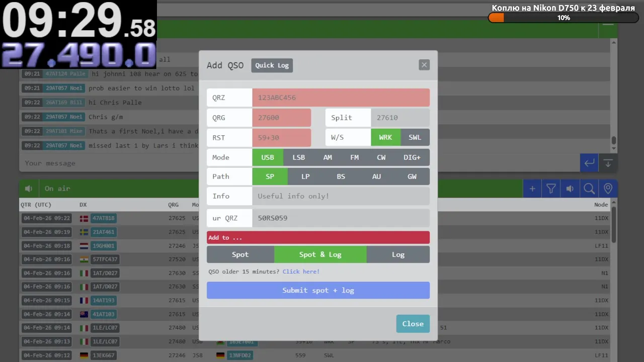The image size is (644, 362).
Task: Click the Node column header
Action: (x=601, y=205)
